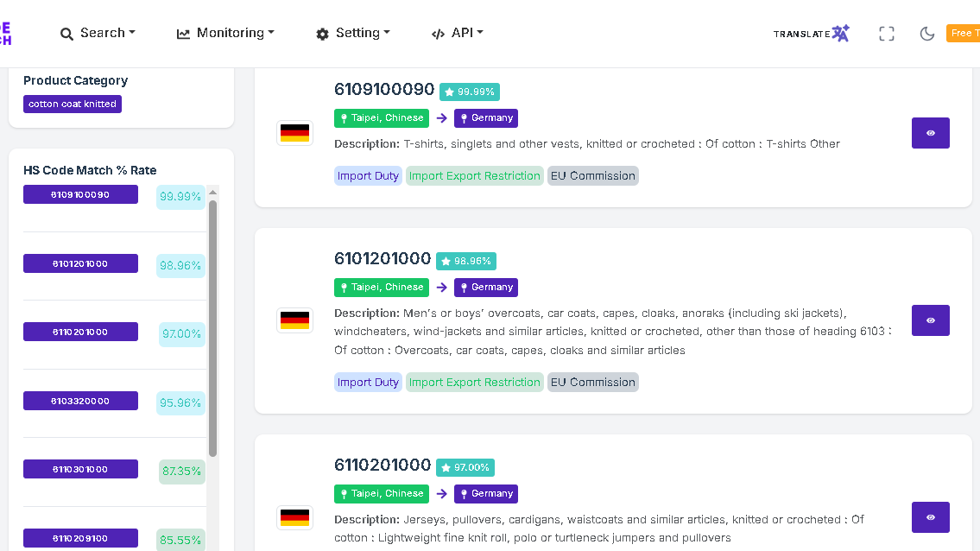Image resolution: width=980 pixels, height=551 pixels.
Task: Open the API menu
Action: tap(457, 33)
